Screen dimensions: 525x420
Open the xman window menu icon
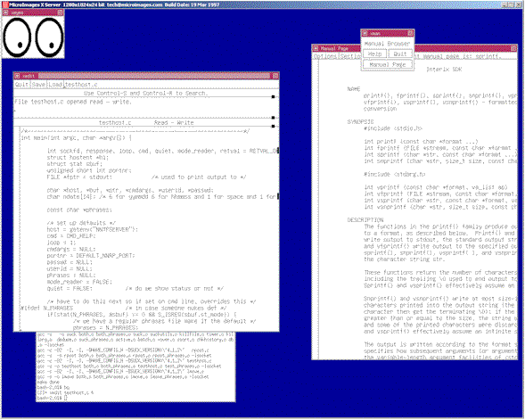coord(365,33)
